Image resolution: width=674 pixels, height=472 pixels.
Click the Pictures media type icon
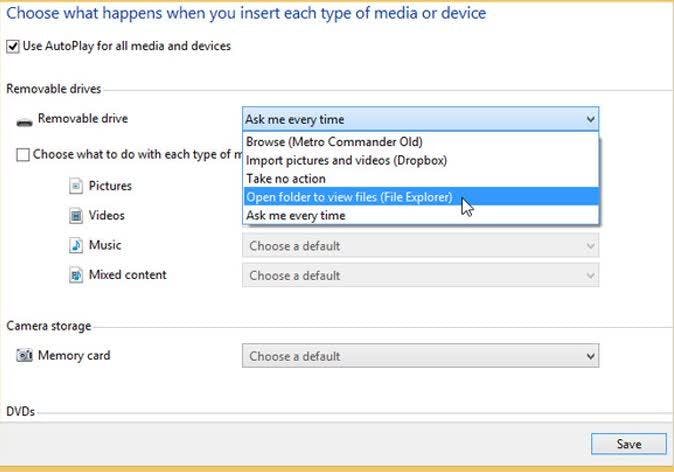(x=76, y=186)
